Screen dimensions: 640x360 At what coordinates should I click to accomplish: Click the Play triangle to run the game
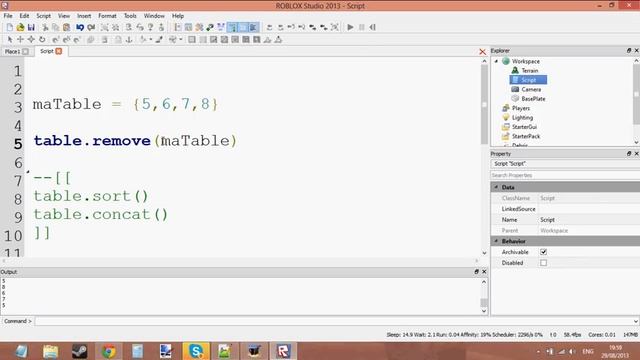point(350,27)
